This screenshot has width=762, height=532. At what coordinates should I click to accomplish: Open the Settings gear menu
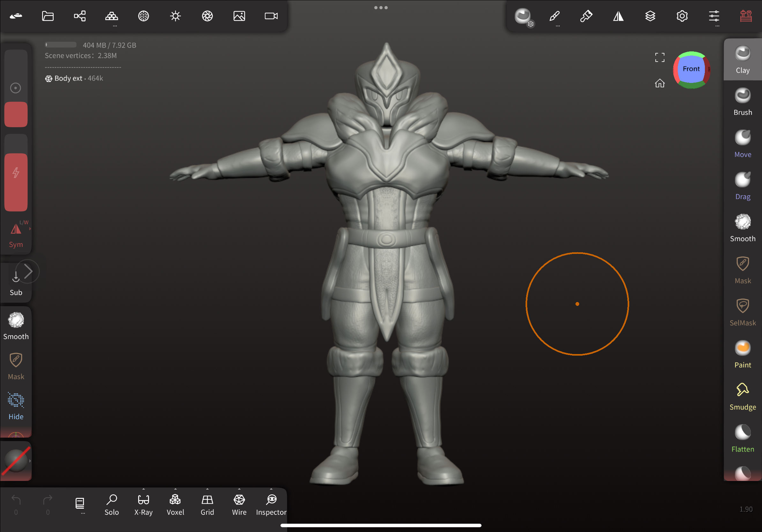(x=682, y=16)
